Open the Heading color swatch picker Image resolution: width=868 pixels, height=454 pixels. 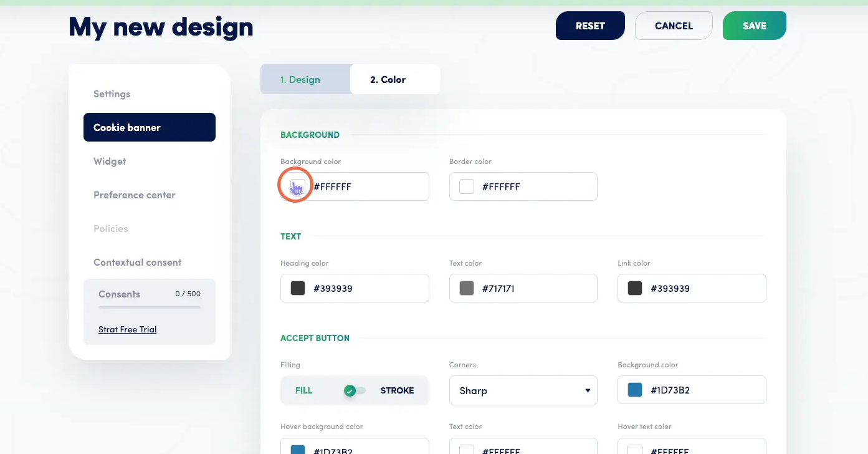pyautogui.click(x=297, y=287)
